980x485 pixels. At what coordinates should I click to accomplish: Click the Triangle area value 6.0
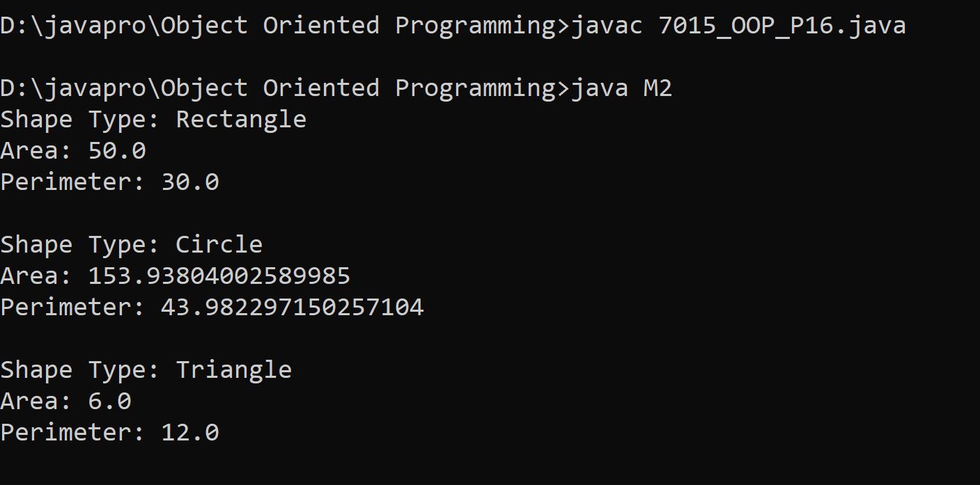pos(109,401)
